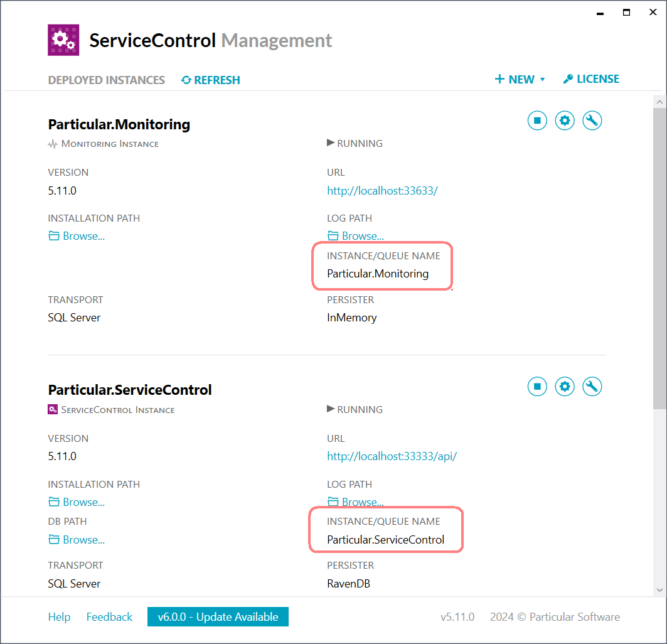
Task: Open the License page
Action: 591,79
